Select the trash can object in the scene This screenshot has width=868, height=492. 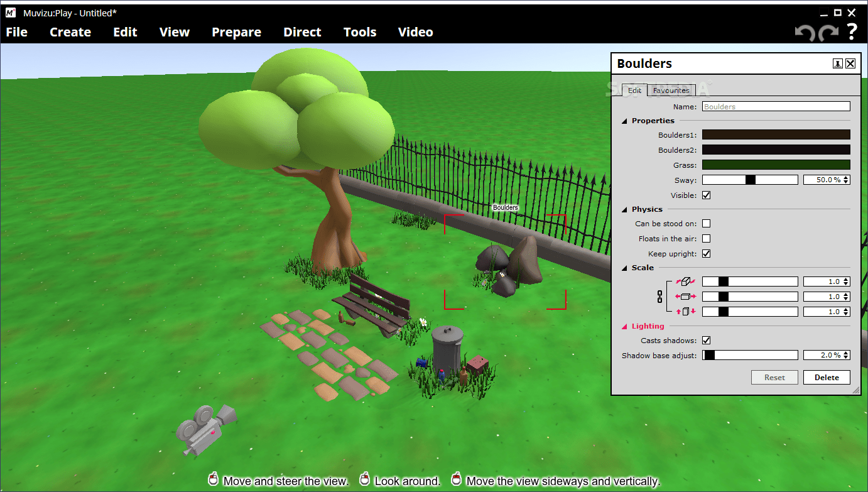446,352
